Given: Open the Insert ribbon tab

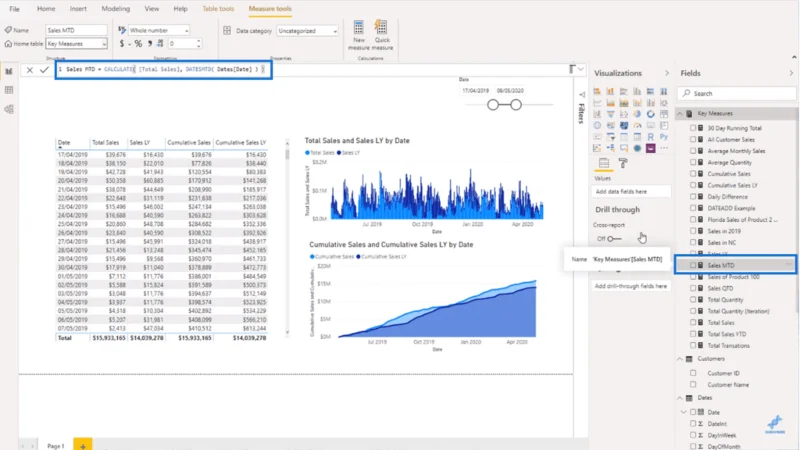Looking at the screenshot, I should (x=78, y=9).
